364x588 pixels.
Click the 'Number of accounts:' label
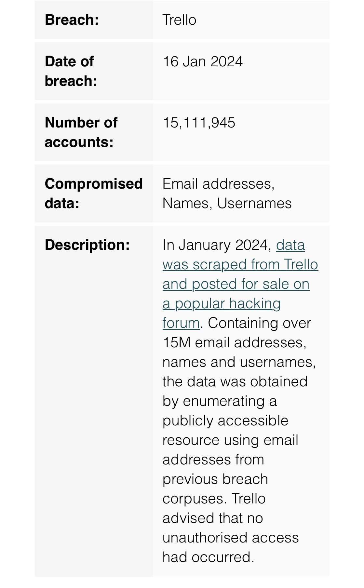click(x=81, y=132)
